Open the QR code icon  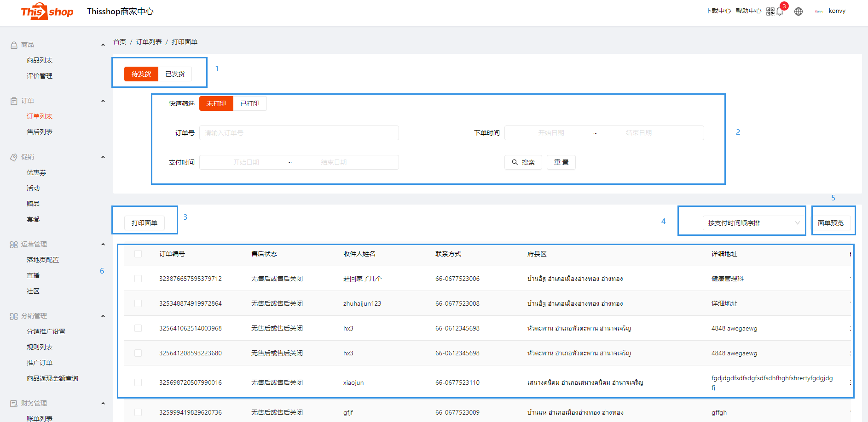coord(770,11)
